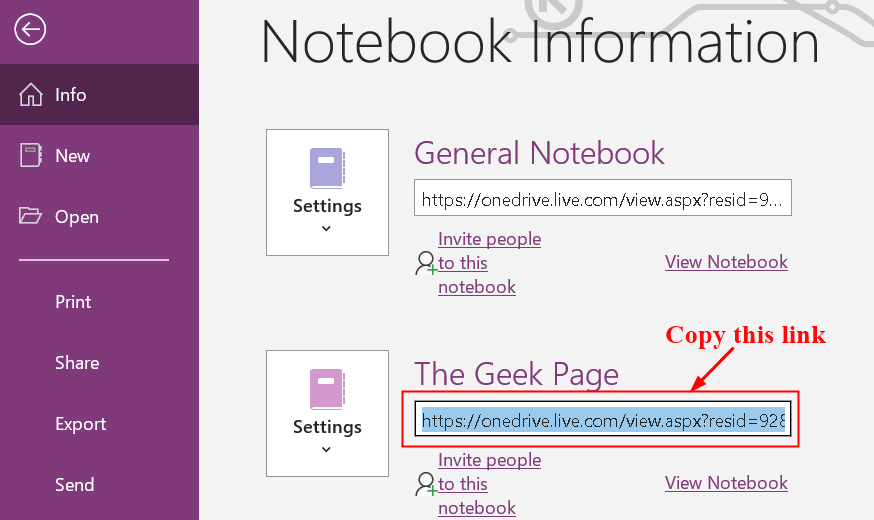This screenshot has height=520, width=874.
Task: Click the highlighted Geek Page URL field
Action: [603, 419]
